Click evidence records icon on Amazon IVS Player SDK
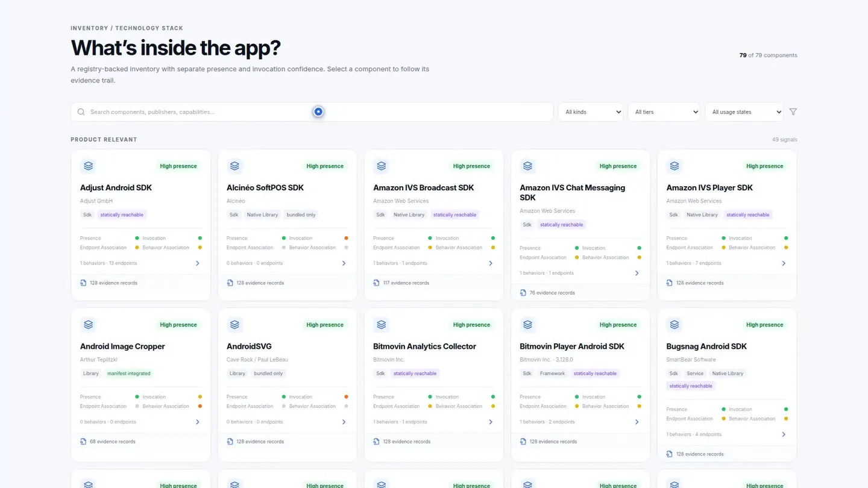This screenshot has height=488, width=868. coord(669,283)
